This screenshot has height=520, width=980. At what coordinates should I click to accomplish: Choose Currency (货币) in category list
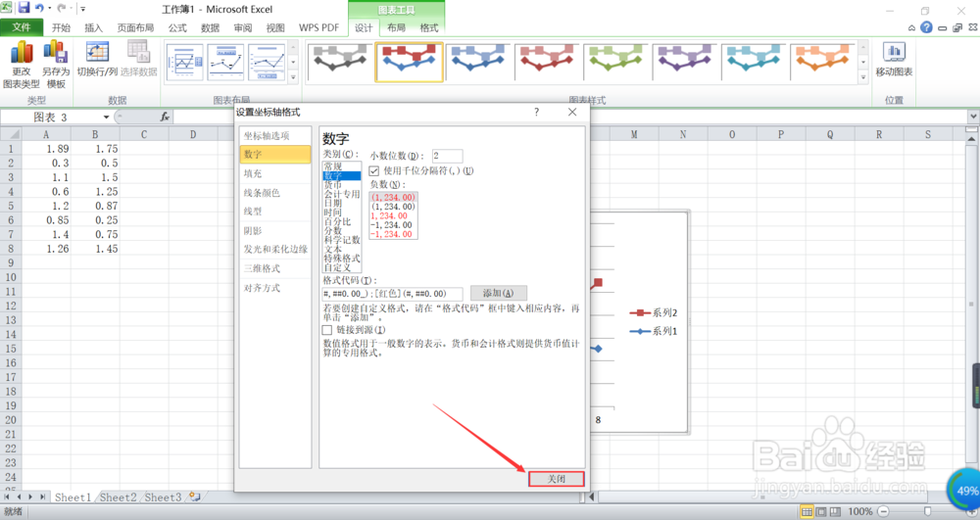point(342,185)
